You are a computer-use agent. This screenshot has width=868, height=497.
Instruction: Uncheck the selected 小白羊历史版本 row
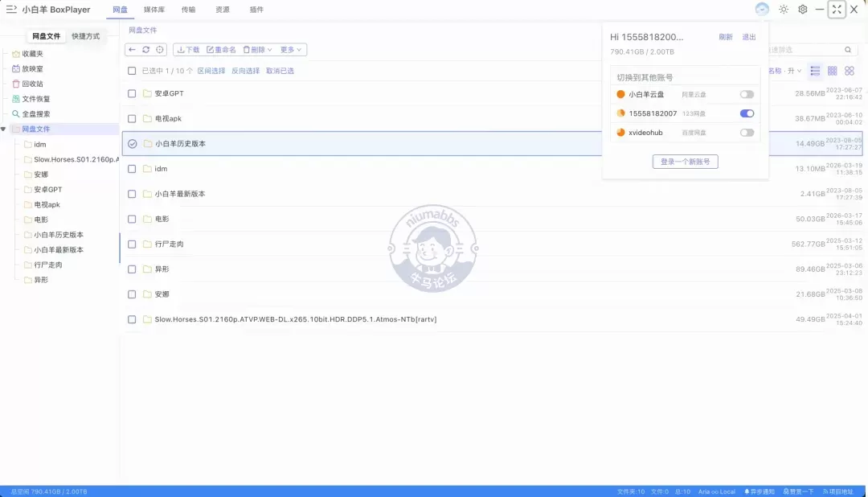tap(132, 143)
